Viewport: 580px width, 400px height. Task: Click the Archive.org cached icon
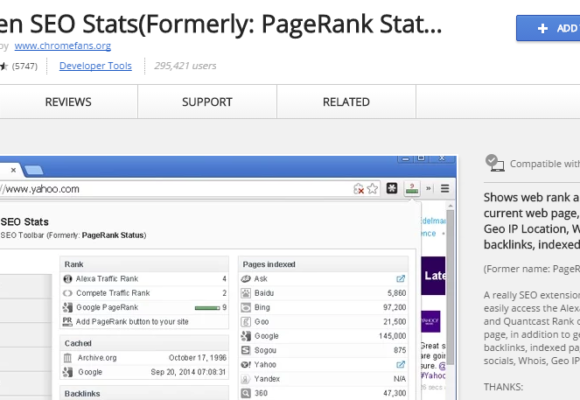coord(68,358)
